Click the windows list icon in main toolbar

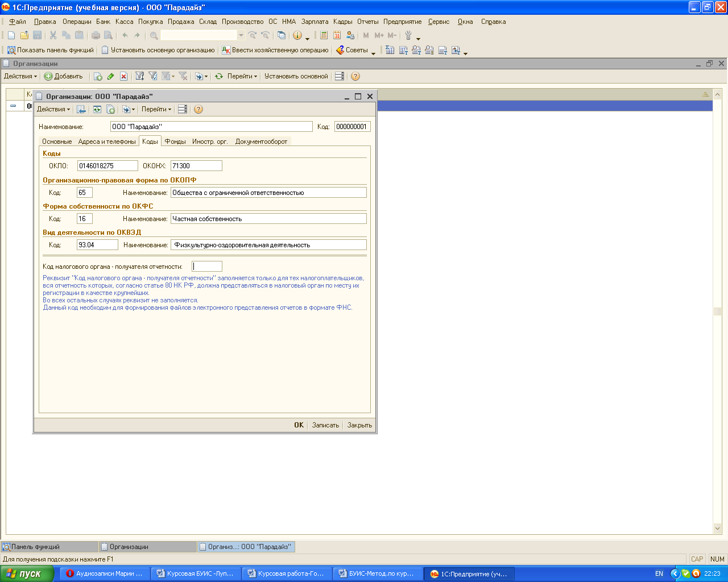tap(282, 35)
